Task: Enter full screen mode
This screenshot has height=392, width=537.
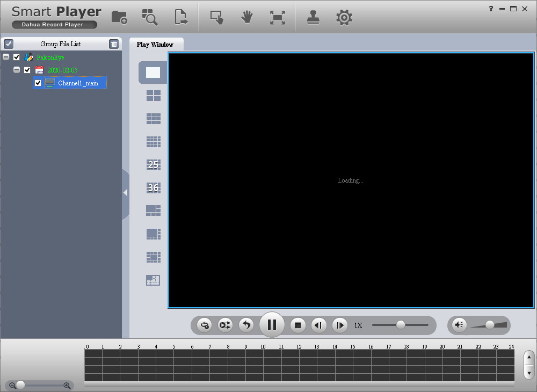Action: (277, 17)
